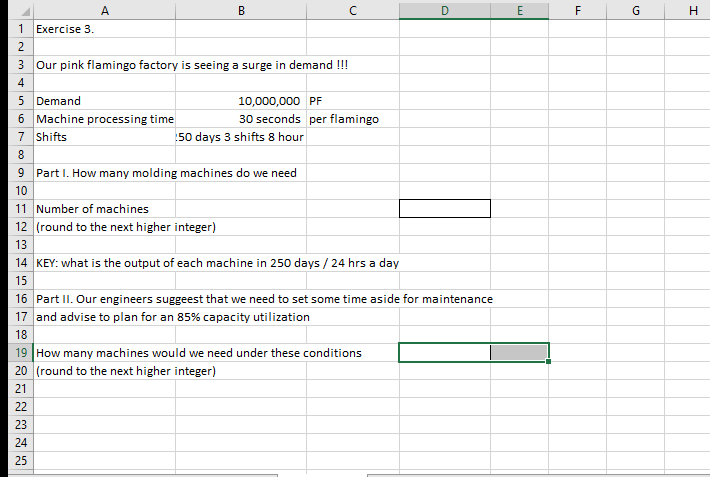Viewport: 710px width, 477px height.
Task: Click the 'per flamingo' cell
Action: 353,119
